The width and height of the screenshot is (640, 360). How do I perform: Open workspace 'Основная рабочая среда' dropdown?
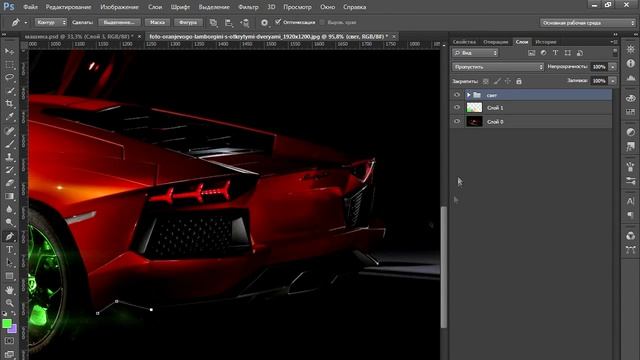[x=587, y=23]
